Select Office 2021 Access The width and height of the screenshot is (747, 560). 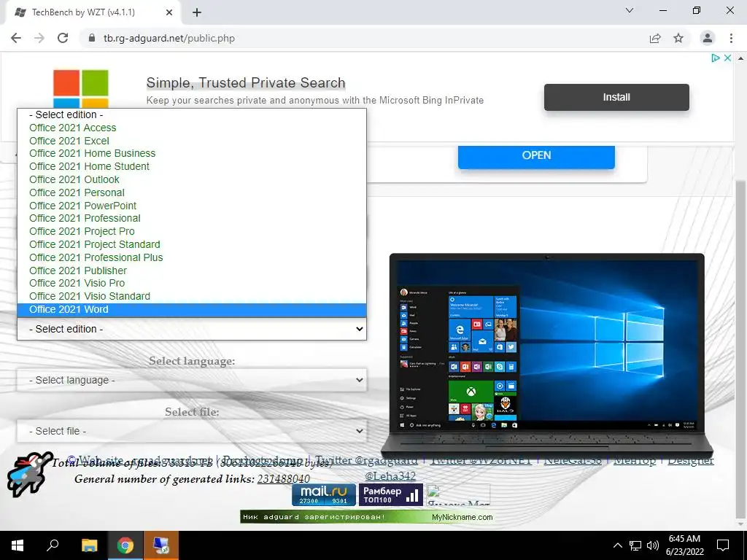[x=192, y=128]
